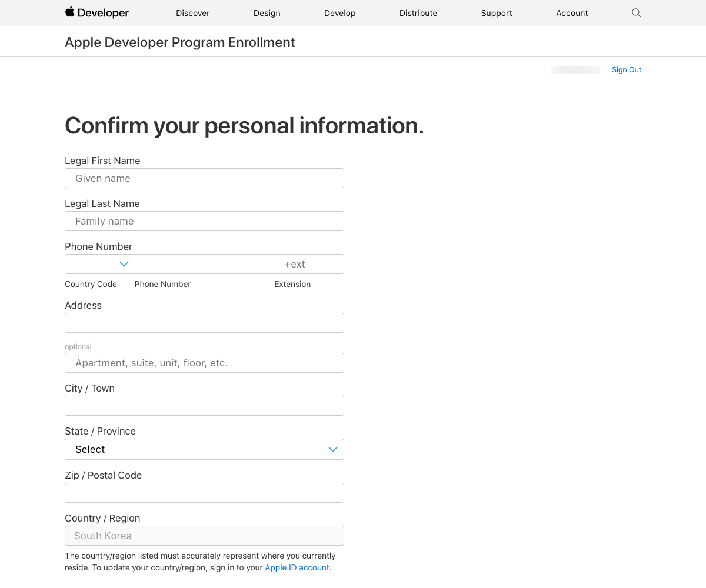Screen dimensions: 706x588
Task: Go to the Design menu item
Action: point(267,13)
